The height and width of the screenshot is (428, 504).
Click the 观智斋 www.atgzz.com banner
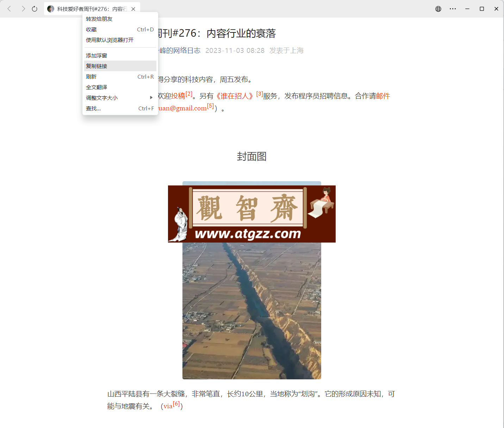252,214
